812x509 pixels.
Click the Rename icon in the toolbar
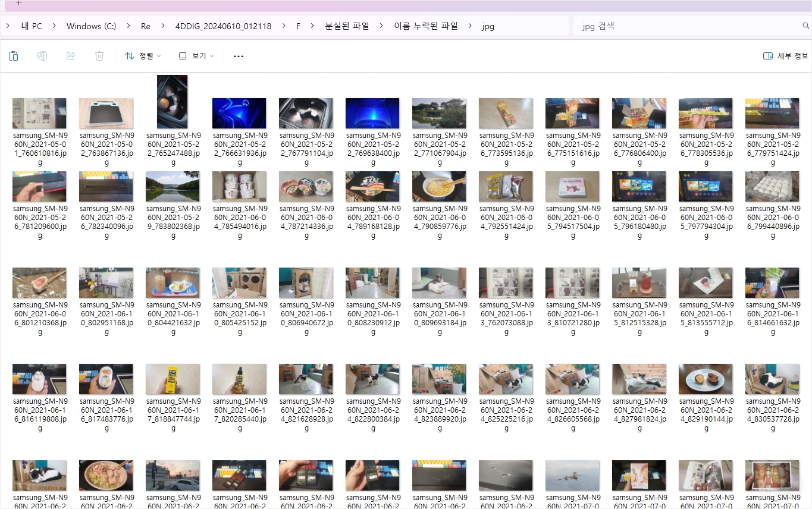[42, 56]
